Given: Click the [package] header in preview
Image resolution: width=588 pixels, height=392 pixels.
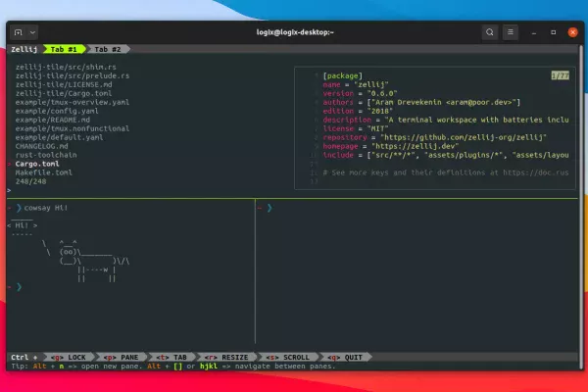Looking at the screenshot, I should click(x=343, y=75).
